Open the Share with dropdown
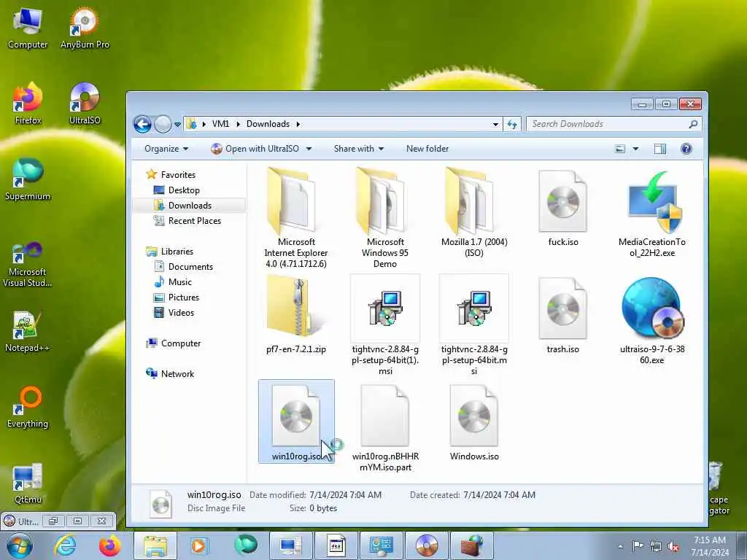The image size is (747, 560). (x=359, y=149)
